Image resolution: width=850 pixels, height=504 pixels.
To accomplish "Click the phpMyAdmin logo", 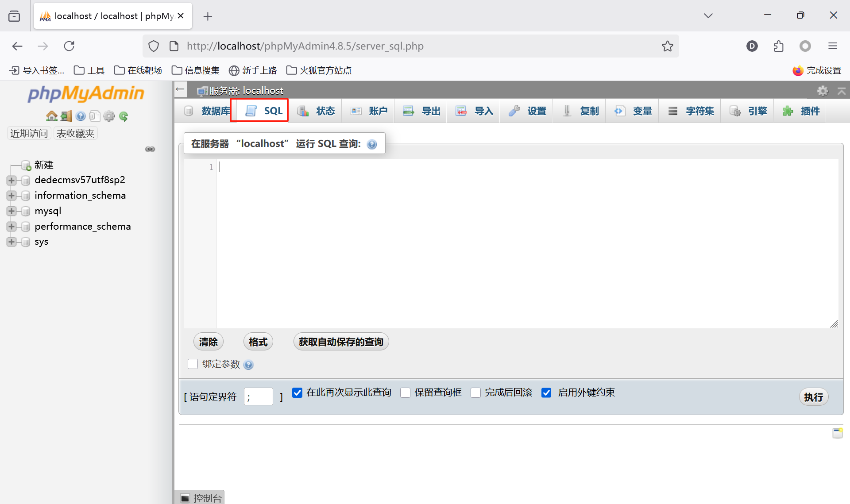I will point(86,93).
